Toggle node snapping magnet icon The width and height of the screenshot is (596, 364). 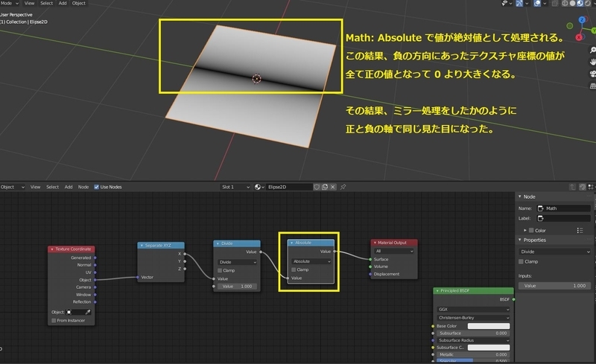coord(583,187)
